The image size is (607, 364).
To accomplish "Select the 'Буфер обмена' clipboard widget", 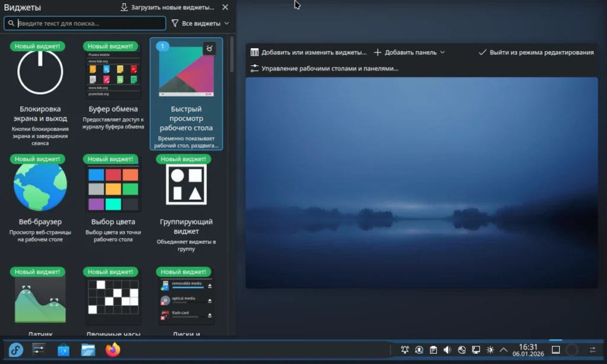I will 113,94.
